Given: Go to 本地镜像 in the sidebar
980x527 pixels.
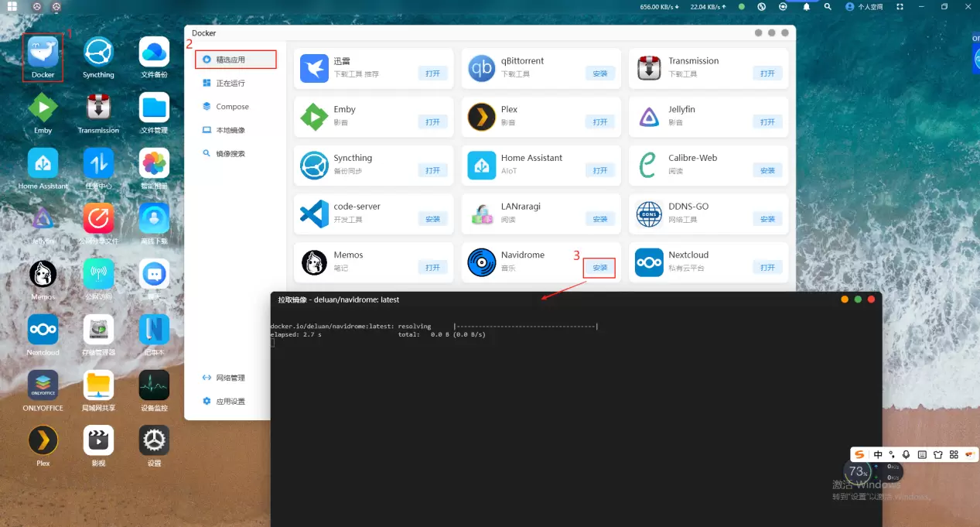Looking at the screenshot, I should point(230,130).
